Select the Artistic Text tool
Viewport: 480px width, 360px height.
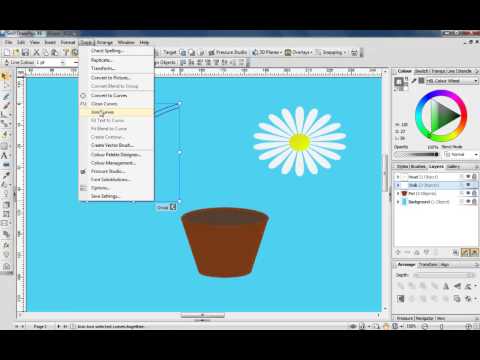(5, 155)
